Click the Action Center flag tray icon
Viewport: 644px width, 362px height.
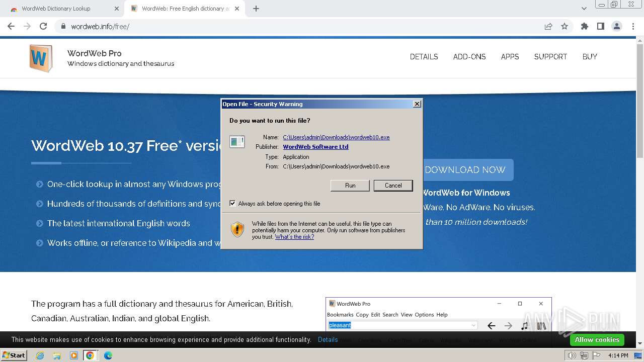(595, 355)
